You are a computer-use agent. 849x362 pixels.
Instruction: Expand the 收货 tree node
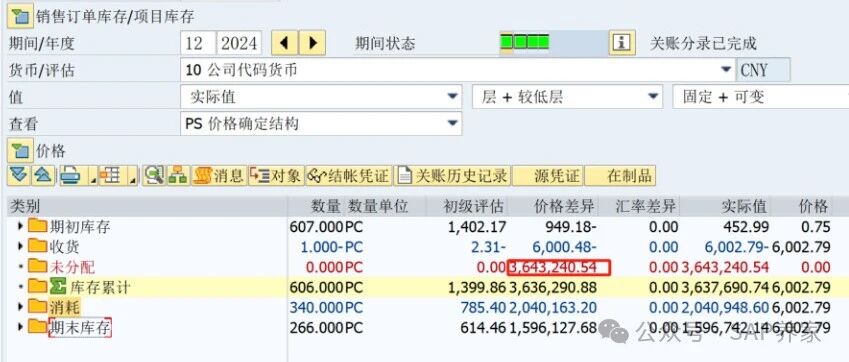click(21, 247)
